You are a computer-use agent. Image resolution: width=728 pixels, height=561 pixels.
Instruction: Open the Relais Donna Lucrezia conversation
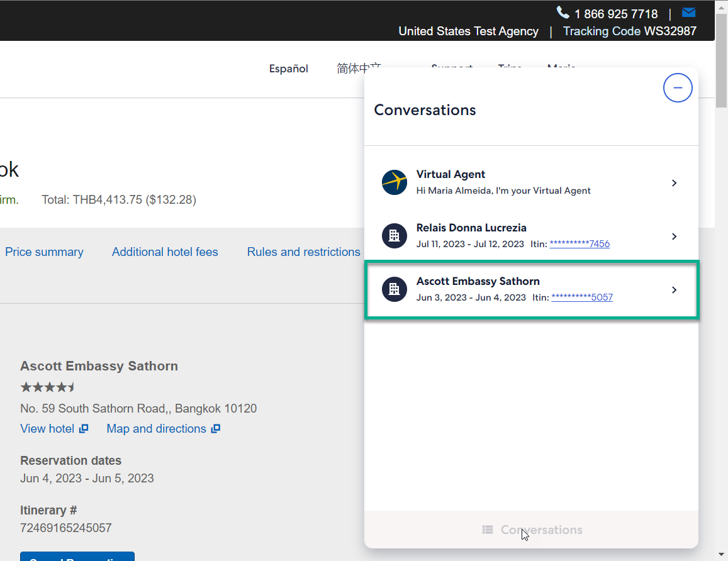tap(531, 236)
